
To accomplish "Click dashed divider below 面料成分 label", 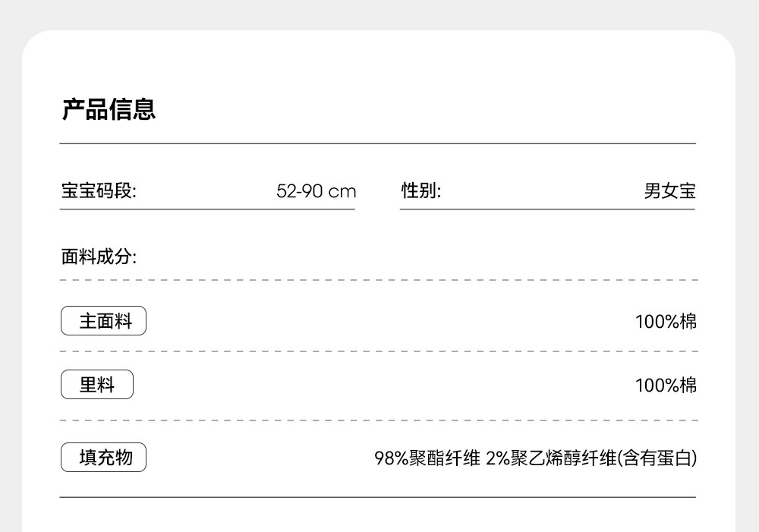I will click(378, 280).
